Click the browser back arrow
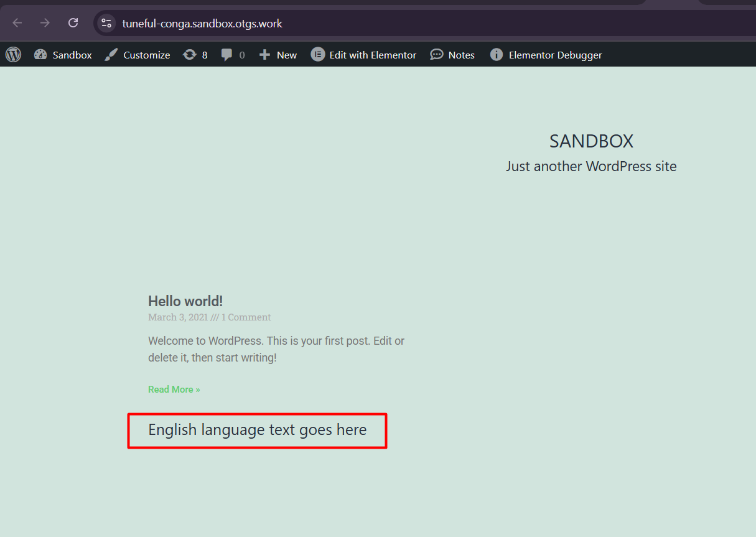The width and height of the screenshot is (756, 537). [17, 23]
